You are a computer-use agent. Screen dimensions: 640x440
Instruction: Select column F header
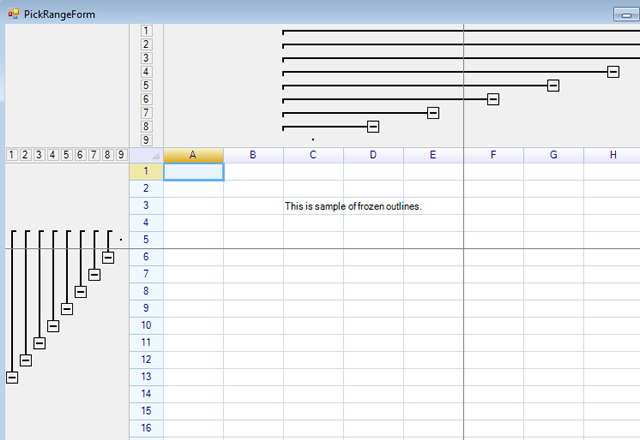pos(493,155)
